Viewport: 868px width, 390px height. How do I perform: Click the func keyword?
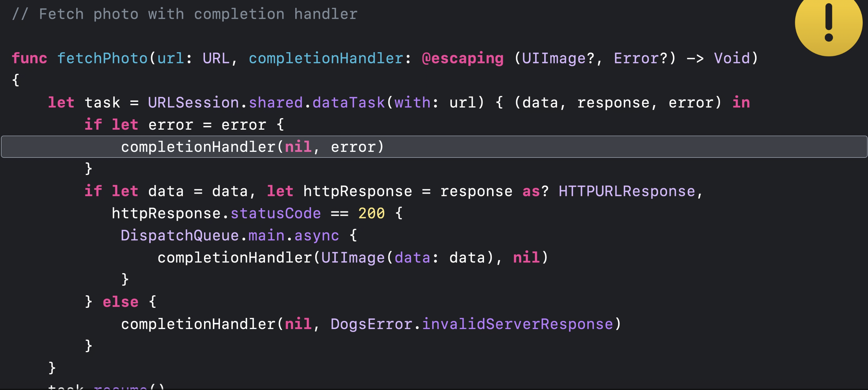[29, 58]
